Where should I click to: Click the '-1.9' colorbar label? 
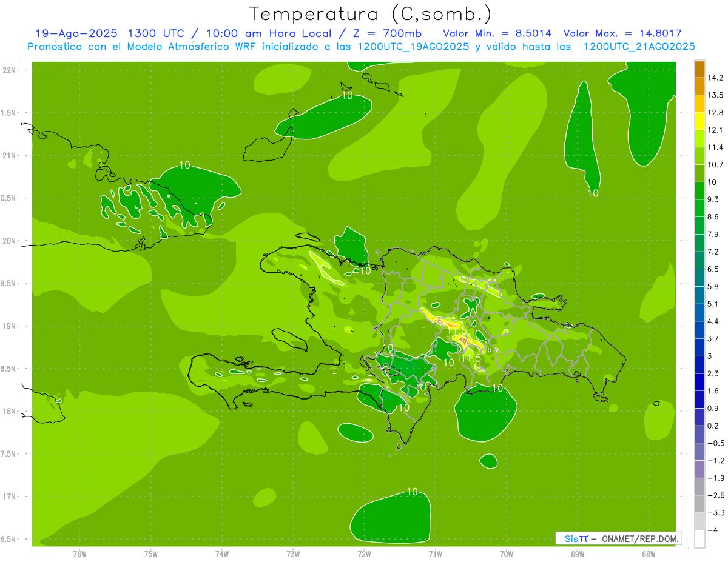point(715,478)
